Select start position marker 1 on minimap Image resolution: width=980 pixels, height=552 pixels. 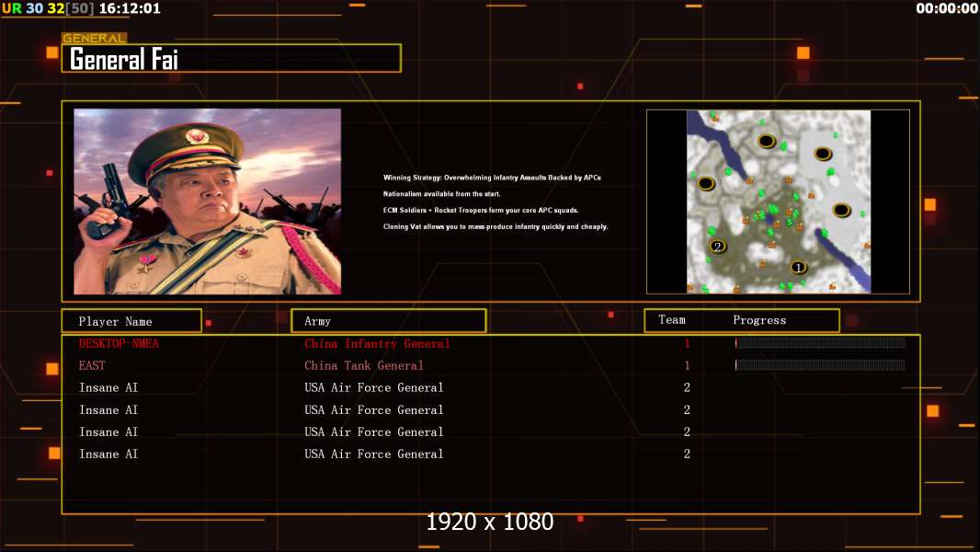tap(798, 268)
